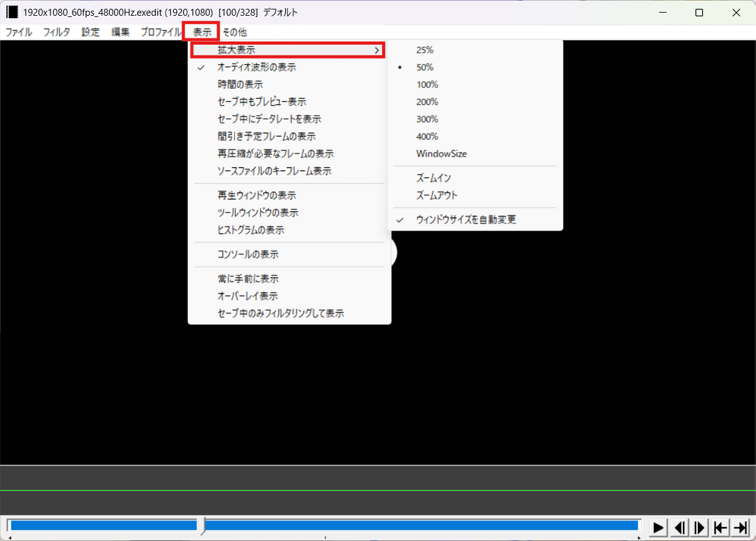The width and height of the screenshot is (756, 541).
Task: Open the 設定 menu
Action: click(x=91, y=32)
